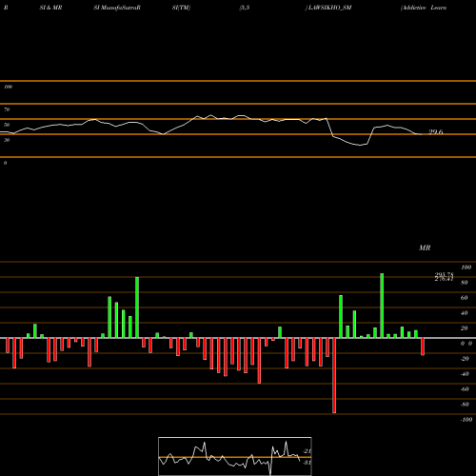Click the -21 value in the mini chart
476x476 pixels.
[x=307, y=451]
